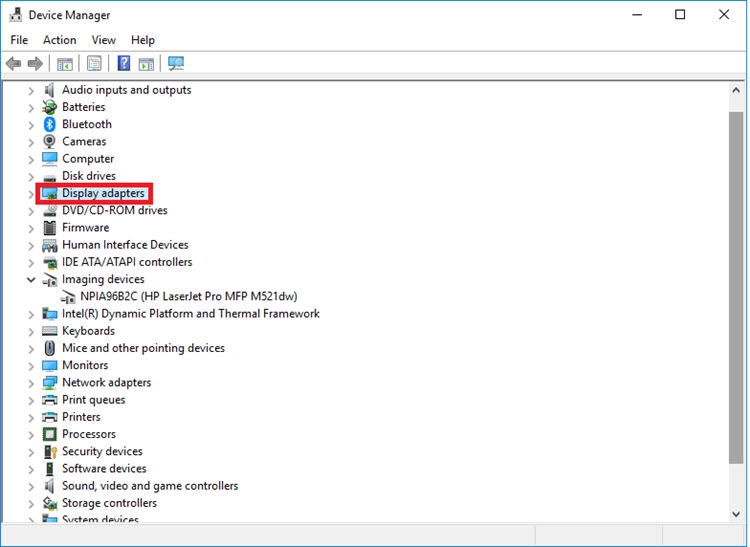This screenshot has width=750, height=547.
Task: Click the HP LaserJet device icon
Action: pos(68,297)
